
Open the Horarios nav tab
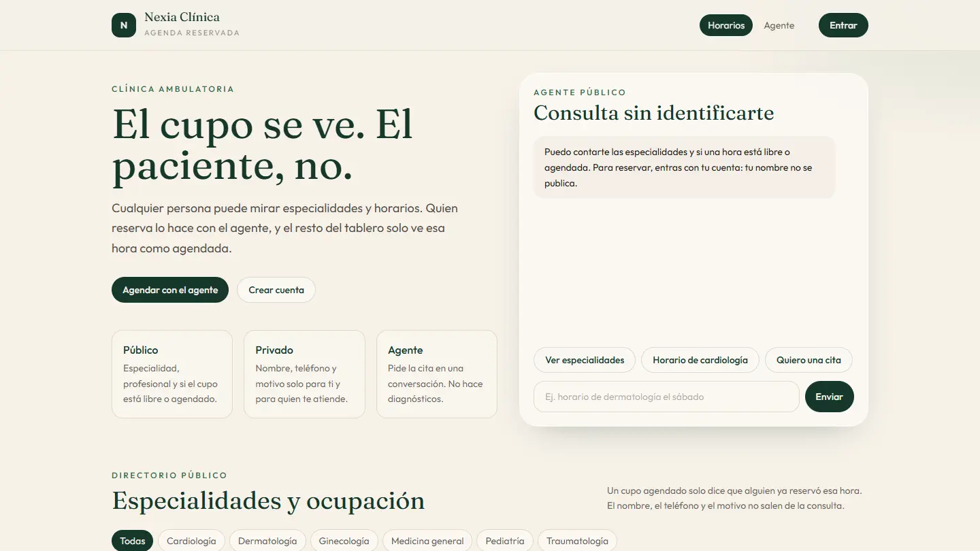tap(726, 25)
